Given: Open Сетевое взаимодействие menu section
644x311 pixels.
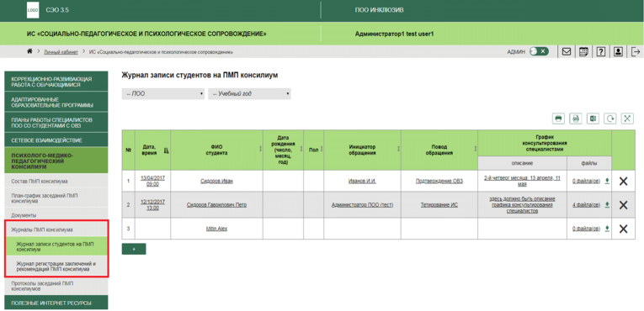Looking at the screenshot, I should 56,140.
